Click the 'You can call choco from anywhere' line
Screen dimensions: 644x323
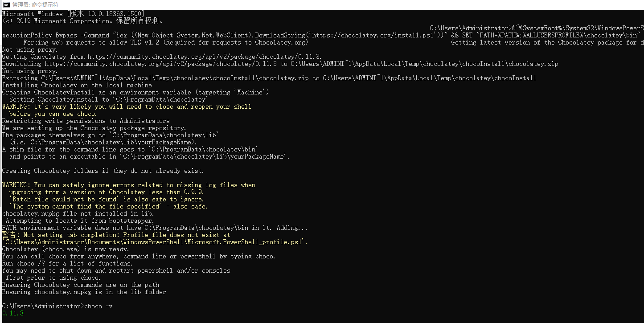tap(139, 256)
